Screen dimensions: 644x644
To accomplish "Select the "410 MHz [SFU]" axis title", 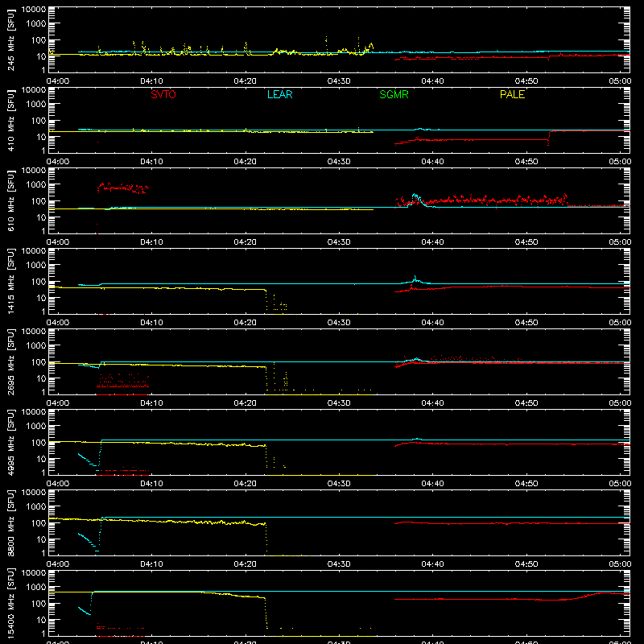I will [x=10, y=121].
